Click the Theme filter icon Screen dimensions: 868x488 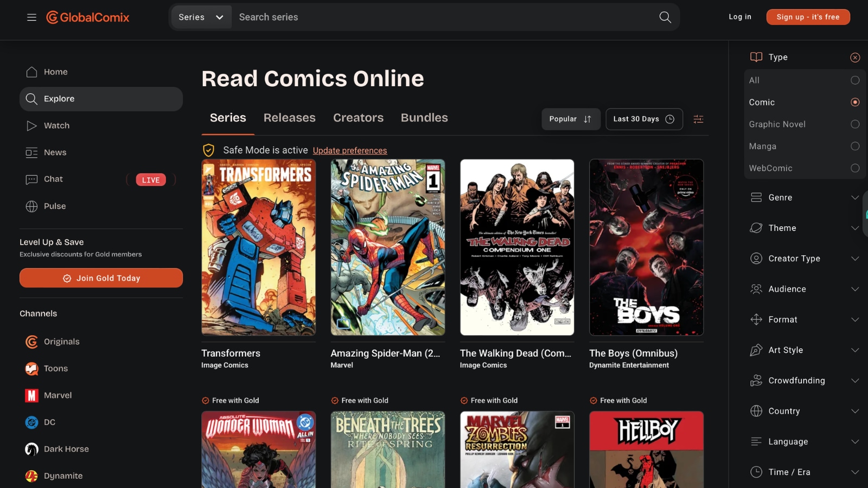pyautogui.click(x=756, y=228)
